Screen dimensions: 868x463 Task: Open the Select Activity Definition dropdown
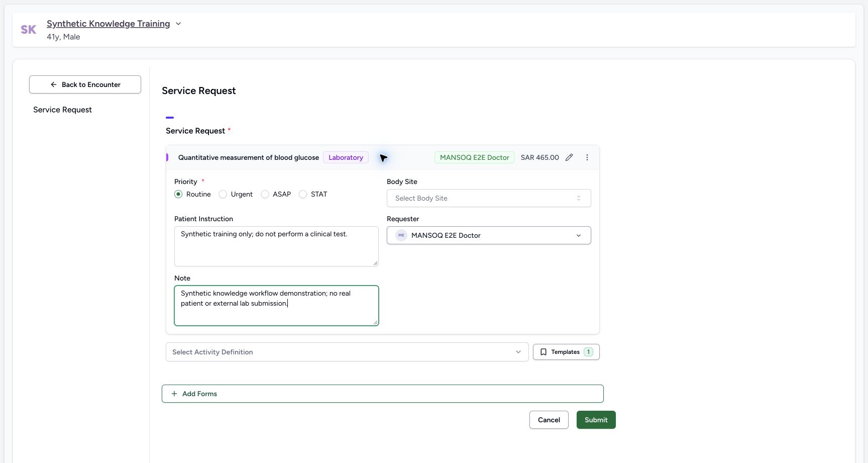click(x=347, y=352)
